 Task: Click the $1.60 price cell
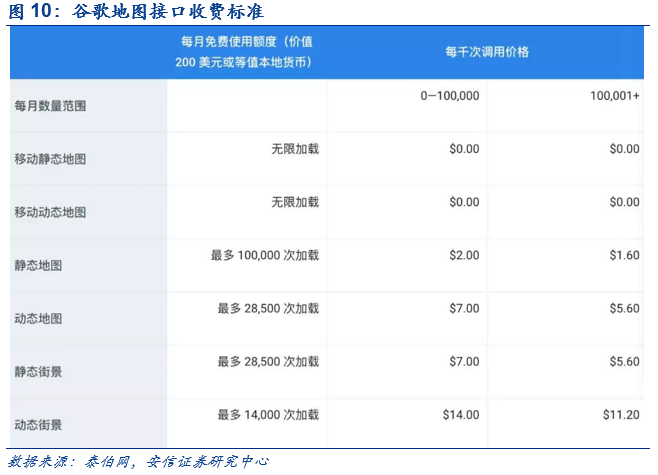coord(624,256)
